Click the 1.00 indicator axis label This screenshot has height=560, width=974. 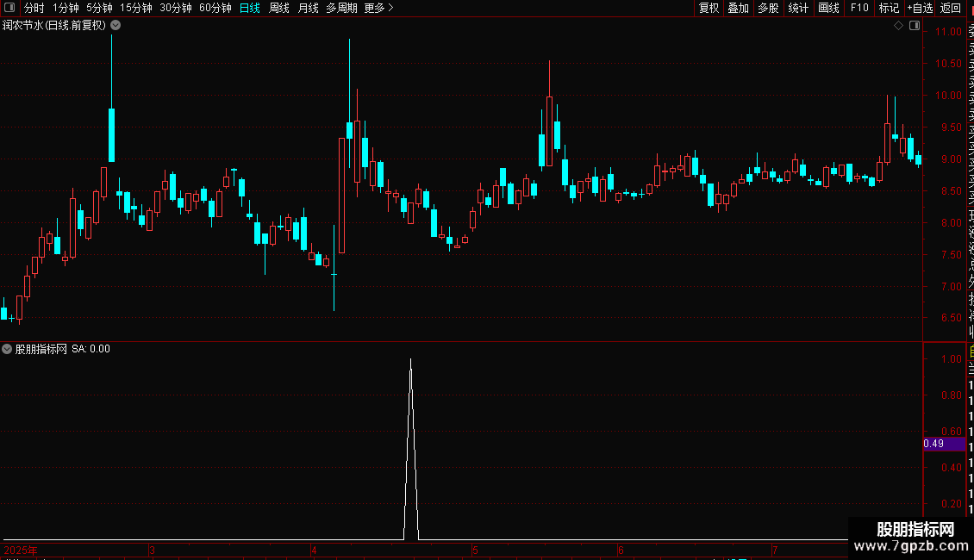(951, 359)
